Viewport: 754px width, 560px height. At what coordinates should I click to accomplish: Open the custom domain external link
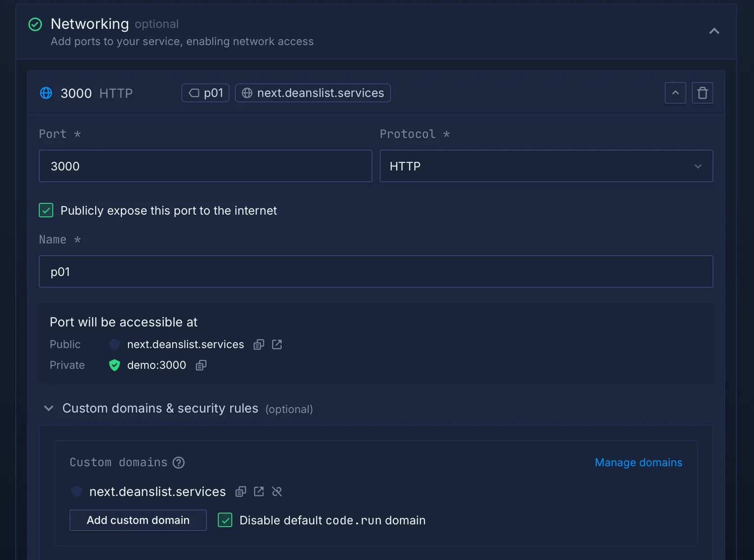[x=259, y=491]
